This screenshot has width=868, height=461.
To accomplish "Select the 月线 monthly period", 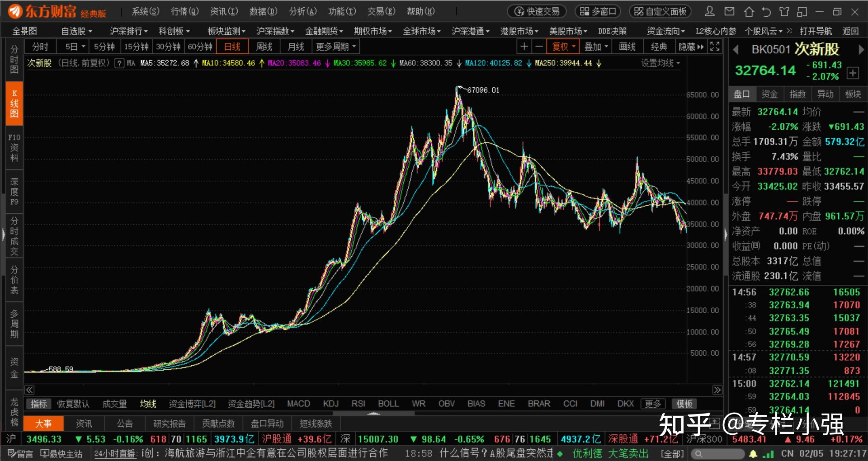I will [x=296, y=47].
